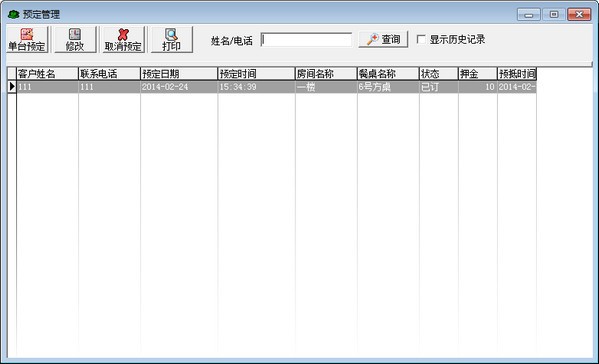599x364 pixels.
Task: Click the 预定管理 window title icon
Action: 13,15
